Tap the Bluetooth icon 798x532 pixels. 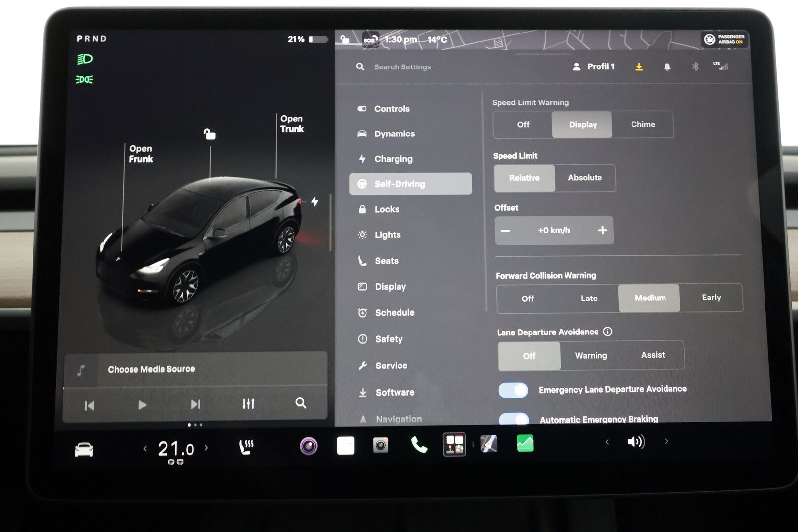695,66
